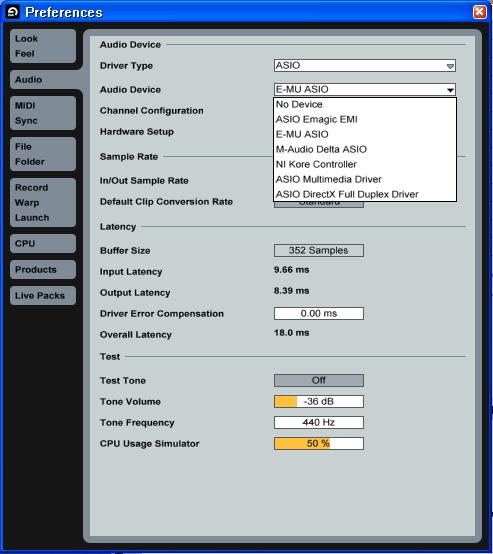
Task: Choose ASIO DirectX Full Duplex Driver
Action: [365, 194]
